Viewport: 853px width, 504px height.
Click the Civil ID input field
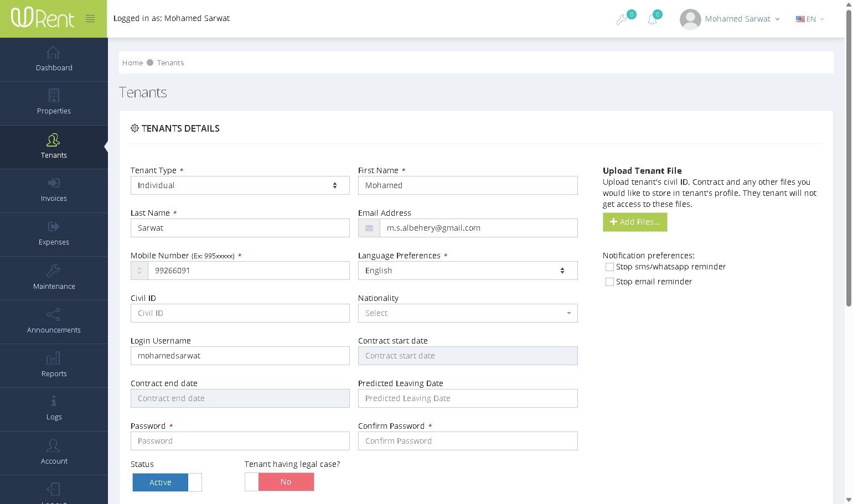(240, 313)
